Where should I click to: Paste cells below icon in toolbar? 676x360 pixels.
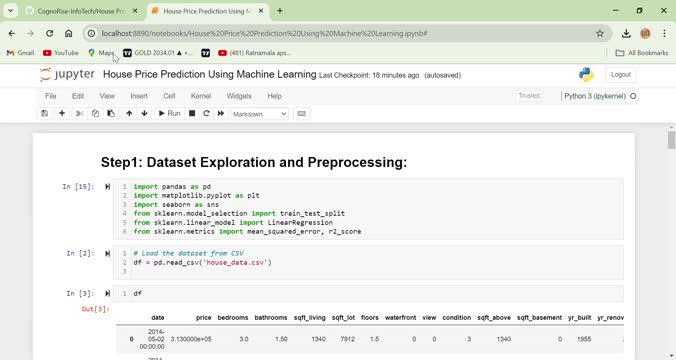pos(111,113)
